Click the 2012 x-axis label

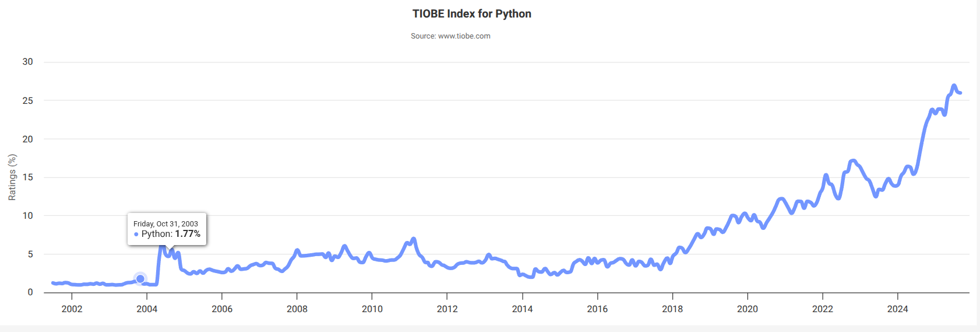click(x=447, y=309)
